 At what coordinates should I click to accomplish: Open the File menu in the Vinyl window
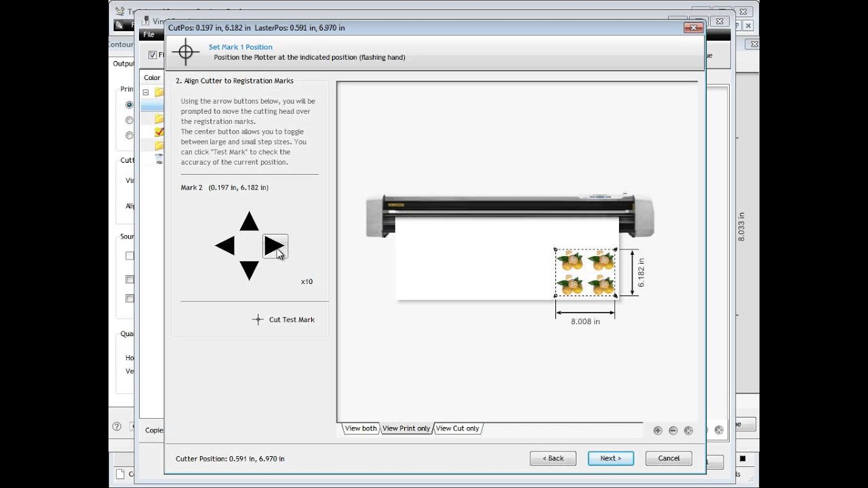pyautogui.click(x=148, y=35)
